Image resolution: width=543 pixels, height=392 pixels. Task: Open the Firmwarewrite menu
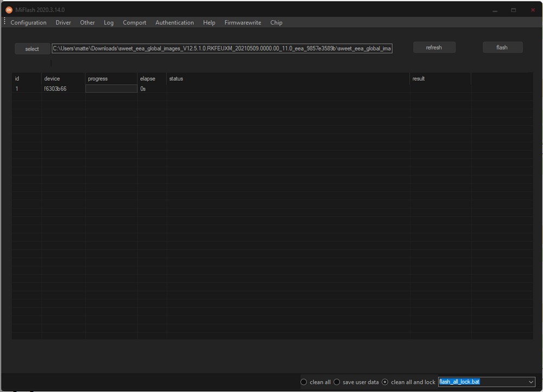[243, 23]
